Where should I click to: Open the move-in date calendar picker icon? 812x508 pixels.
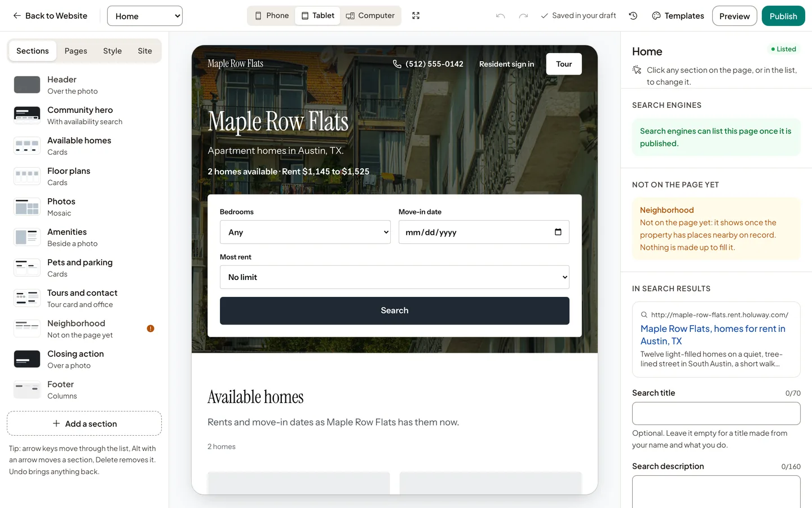[x=558, y=232]
